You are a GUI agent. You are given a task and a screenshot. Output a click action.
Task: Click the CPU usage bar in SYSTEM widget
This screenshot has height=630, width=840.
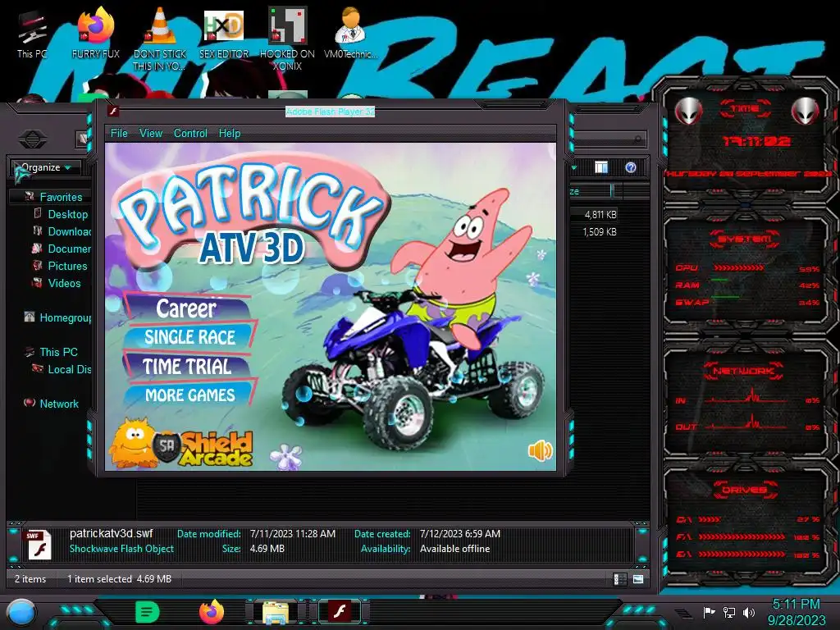click(738, 267)
